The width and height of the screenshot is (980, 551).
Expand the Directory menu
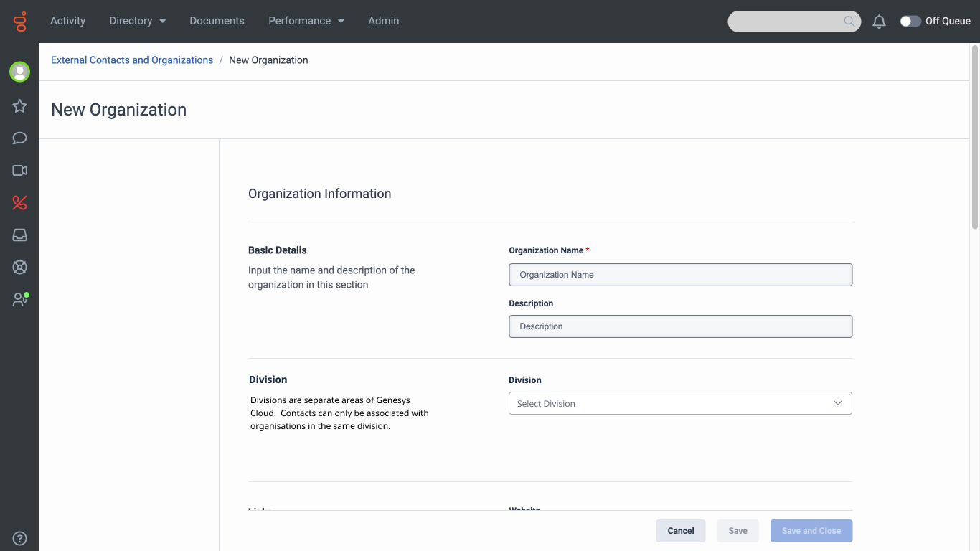137,21
